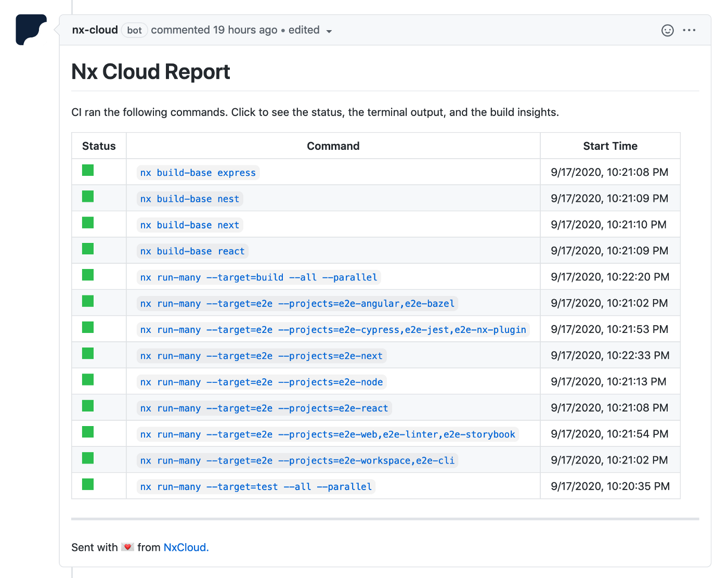
Task: Open the nx build-base next command link
Action: [x=189, y=225]
